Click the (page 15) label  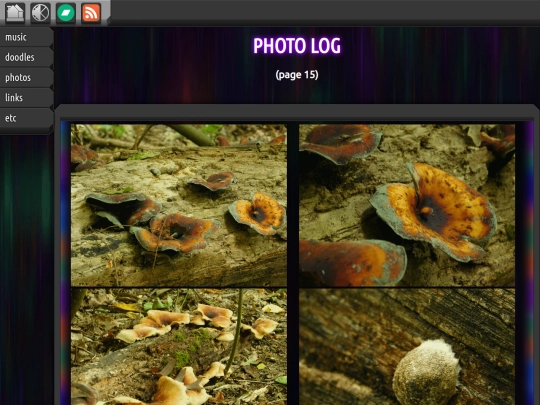coord(297,75)
